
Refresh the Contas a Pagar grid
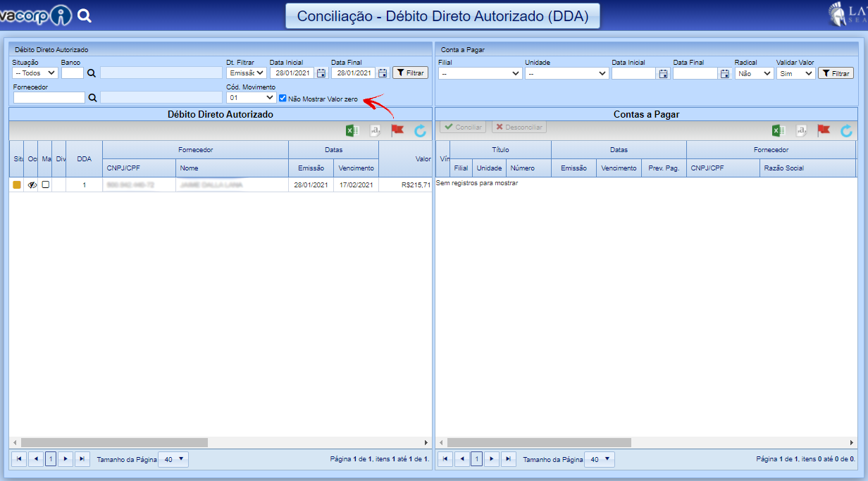click(x=846, y=130)
